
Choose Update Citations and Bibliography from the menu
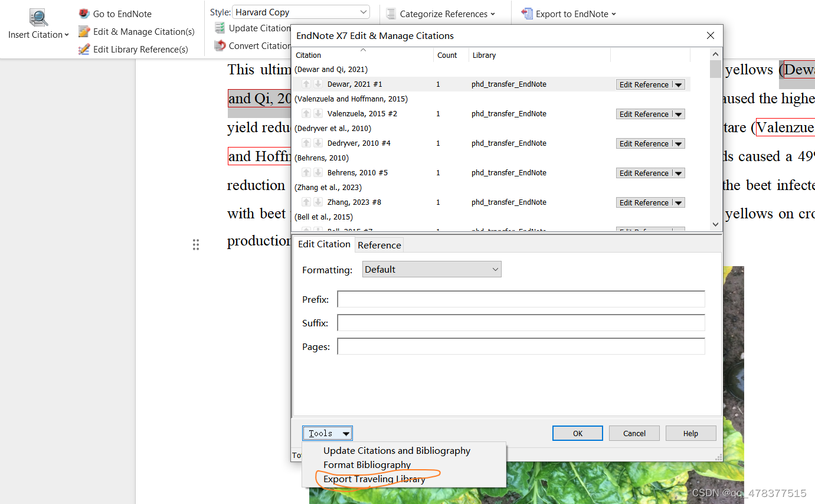pos(397,450)
